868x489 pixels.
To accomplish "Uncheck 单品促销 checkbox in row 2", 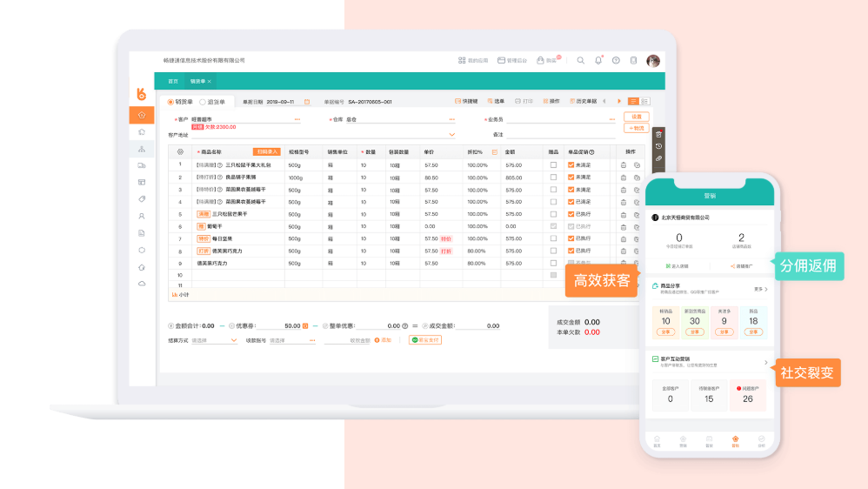I will click(571, 177).
